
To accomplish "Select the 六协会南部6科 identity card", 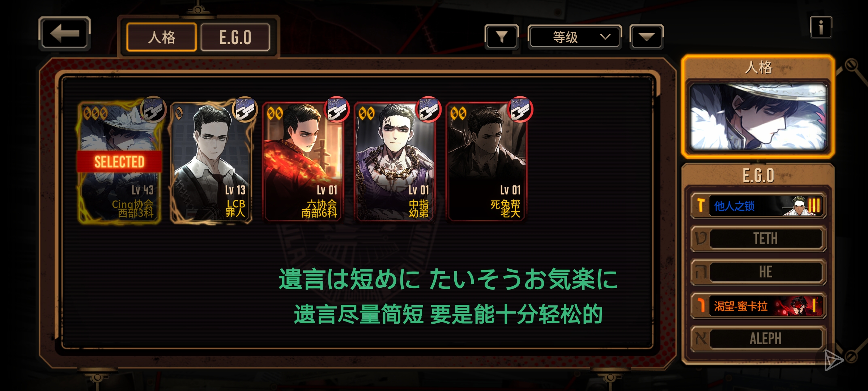I will [303, 162].
